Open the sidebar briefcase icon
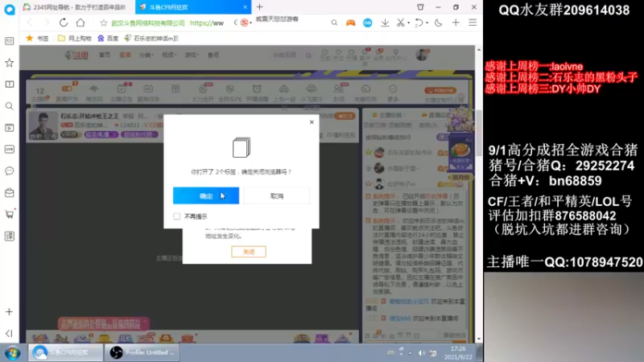Viewport: 644px width, 362px height. (9, 192)
